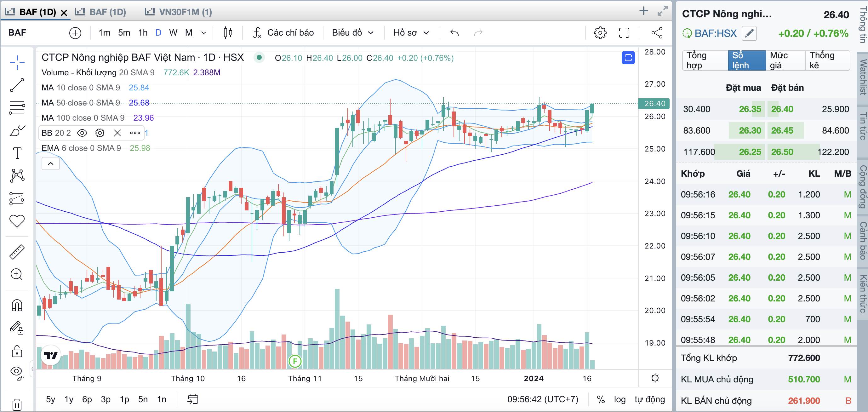Collapse the indicator legend chevron

50,164
